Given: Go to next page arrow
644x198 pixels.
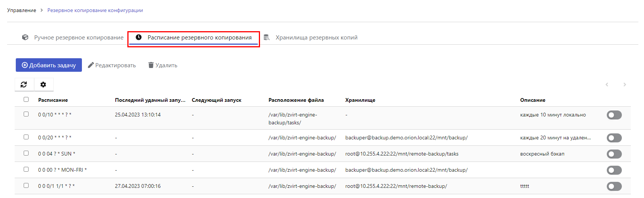Looking at the screenshot, I should [x=625, y=85].
